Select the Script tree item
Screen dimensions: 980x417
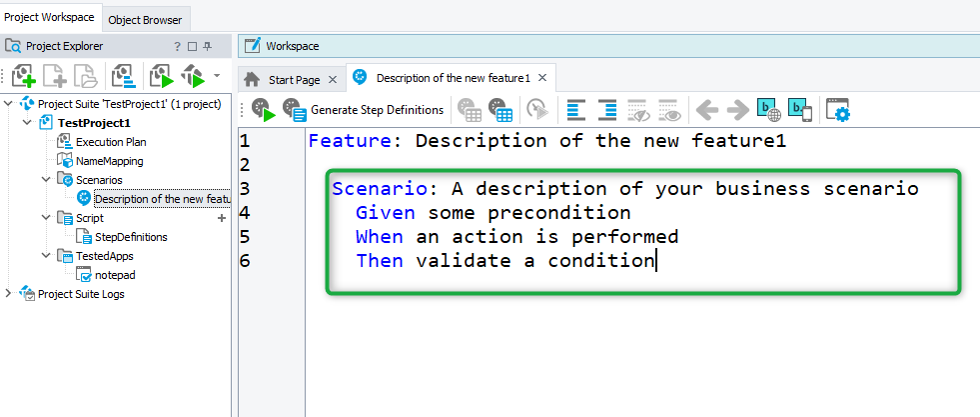pyautogui.click(x=89, y=218)
